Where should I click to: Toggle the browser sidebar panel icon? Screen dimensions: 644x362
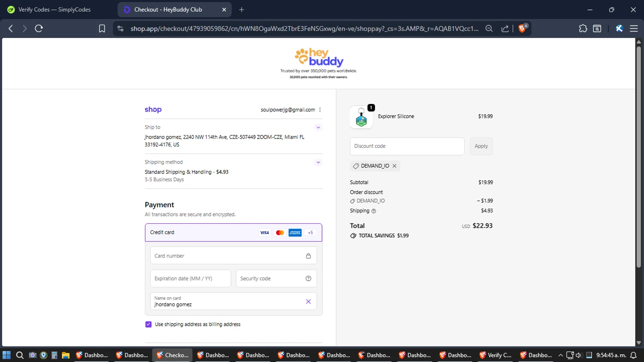pyautogui.click(x=597, y=28)
